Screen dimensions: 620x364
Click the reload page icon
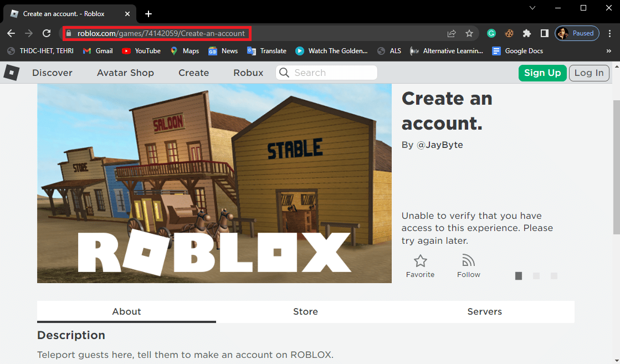point(47,33)
